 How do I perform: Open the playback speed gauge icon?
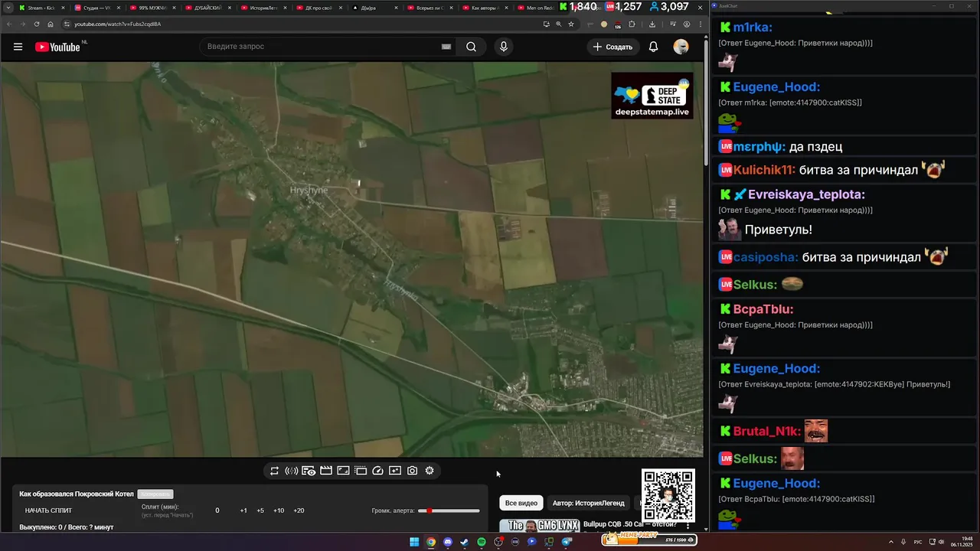point(377,471)
